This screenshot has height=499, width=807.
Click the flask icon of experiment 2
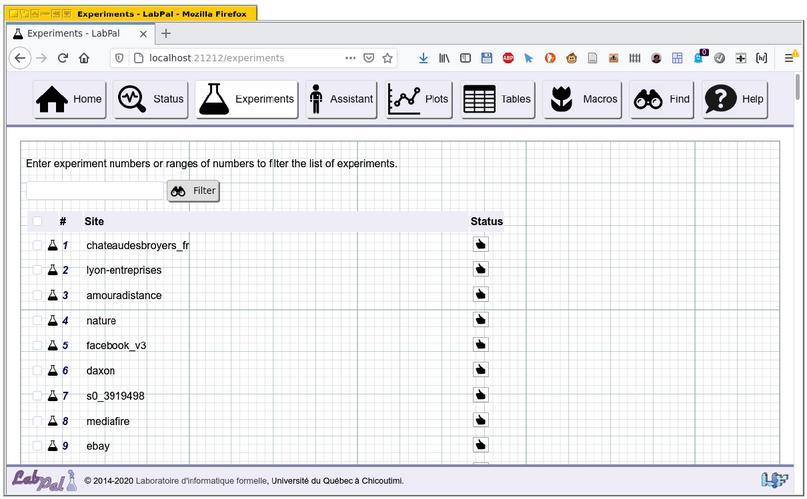[52, 270]
